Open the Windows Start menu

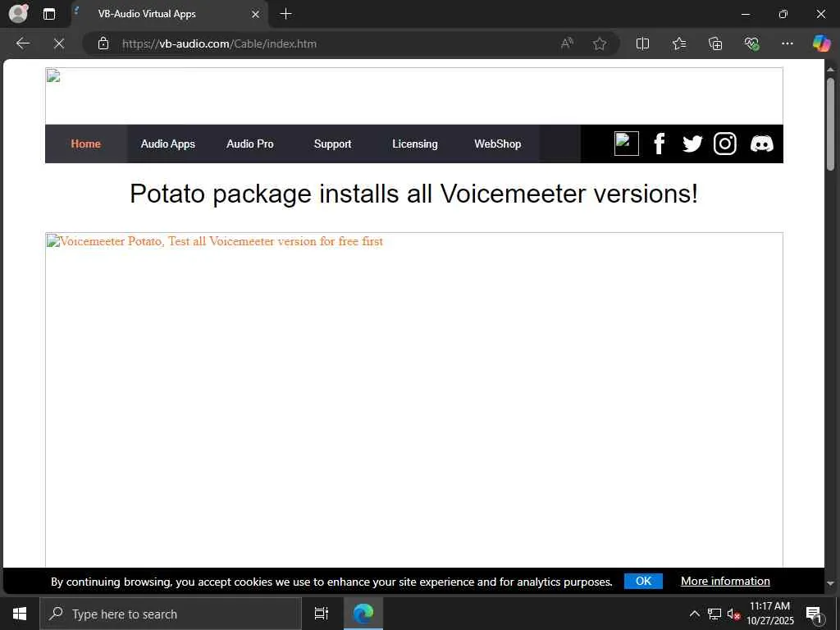click(20, 614)
